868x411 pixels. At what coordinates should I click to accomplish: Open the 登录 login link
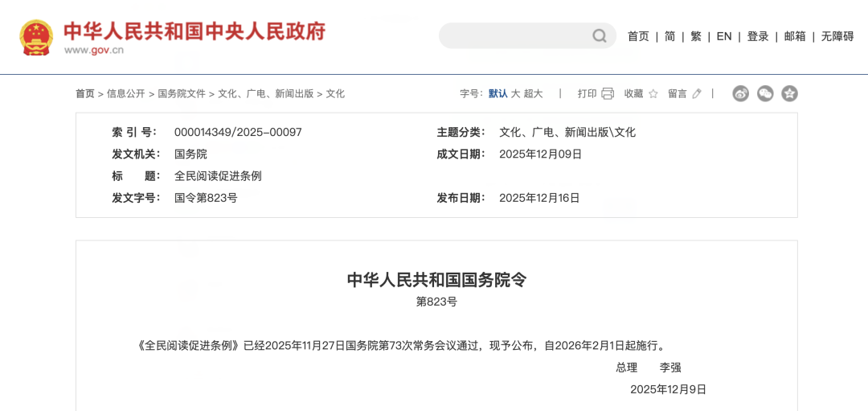758,36
